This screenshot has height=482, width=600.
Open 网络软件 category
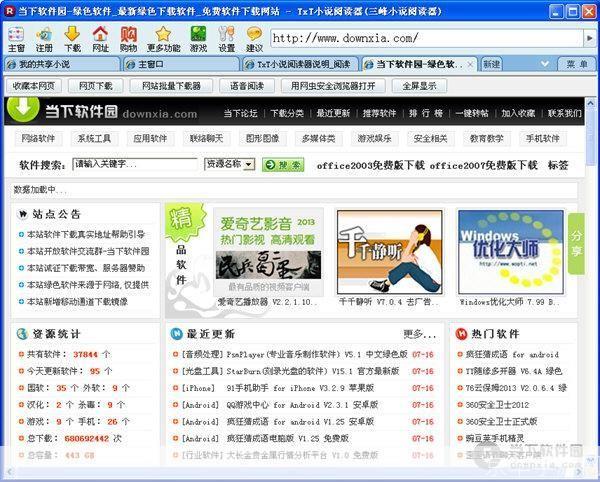(x=38, y=138)
